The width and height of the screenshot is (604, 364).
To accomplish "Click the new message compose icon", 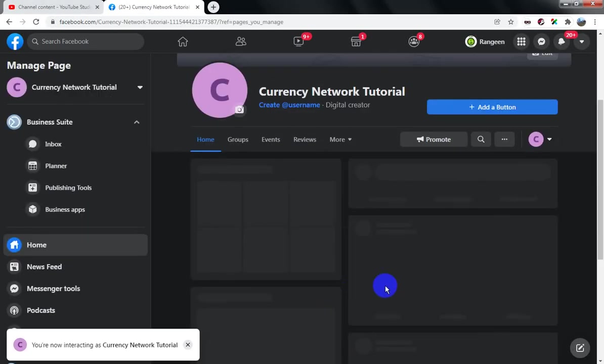I will coord(580,348).
